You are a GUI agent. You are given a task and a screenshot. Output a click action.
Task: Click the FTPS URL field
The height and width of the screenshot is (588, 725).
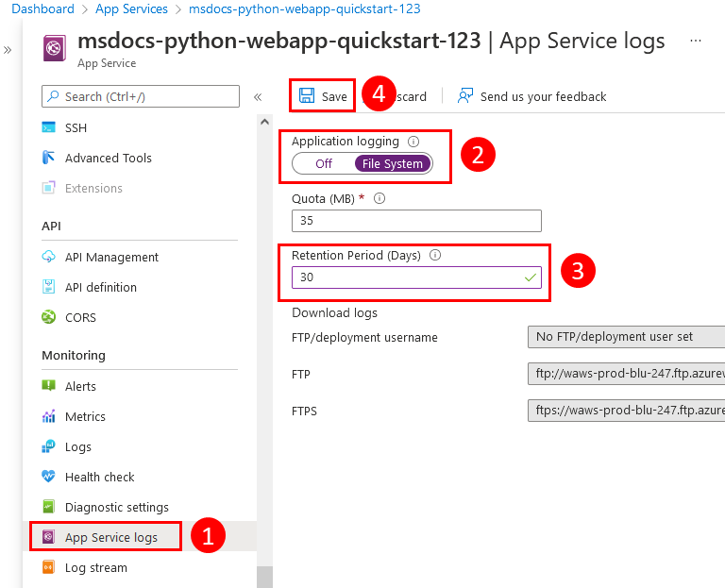tap(626, 411)
